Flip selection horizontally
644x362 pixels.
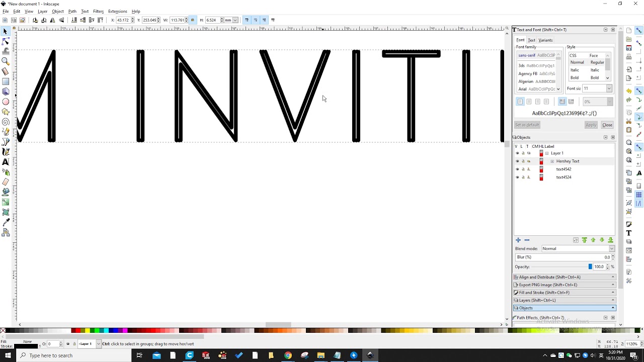tap(52, 20)
